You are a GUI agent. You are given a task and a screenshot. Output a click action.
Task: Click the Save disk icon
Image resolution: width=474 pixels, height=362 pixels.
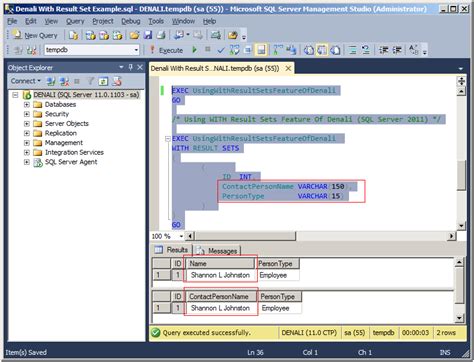tap(148, 35)
